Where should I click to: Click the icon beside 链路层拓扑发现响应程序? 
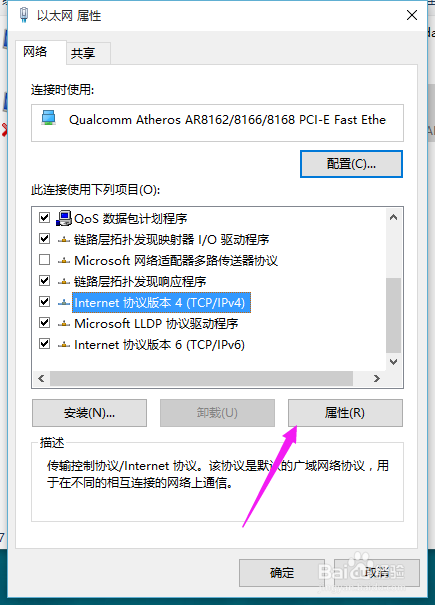64,282
